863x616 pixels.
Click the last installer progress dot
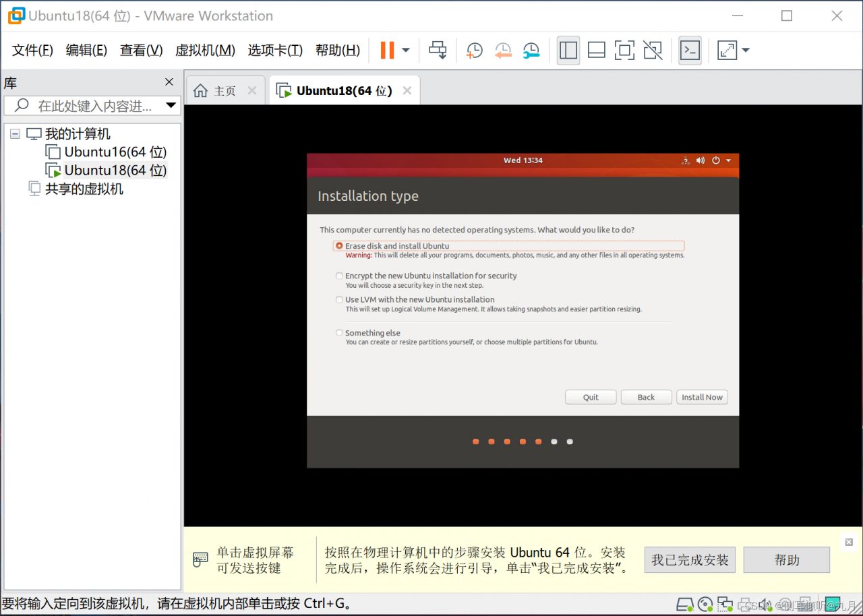[x=570, y=442]
